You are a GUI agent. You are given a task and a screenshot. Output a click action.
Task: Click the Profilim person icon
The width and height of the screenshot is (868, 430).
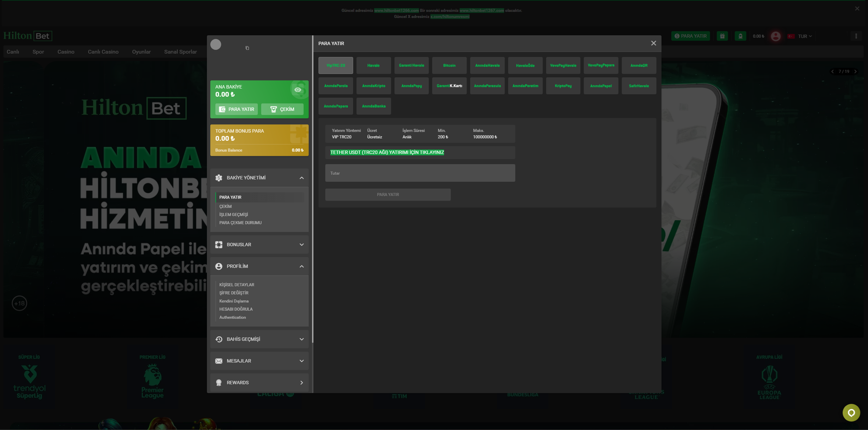pyautogui.click(x=219, y=266)
